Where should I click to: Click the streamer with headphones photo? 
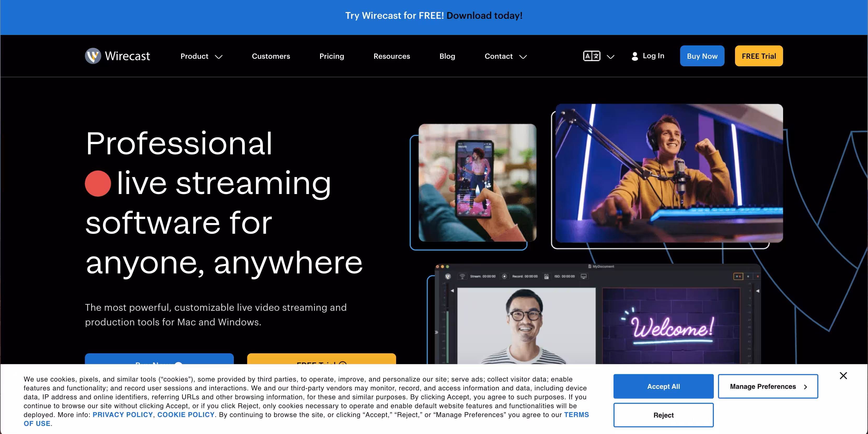[669, 173]
